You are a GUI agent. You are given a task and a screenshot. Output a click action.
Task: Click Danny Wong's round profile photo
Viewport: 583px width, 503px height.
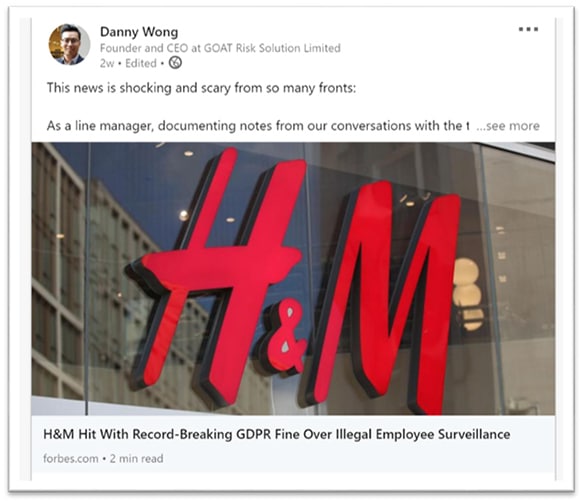[x=70, y=45]
